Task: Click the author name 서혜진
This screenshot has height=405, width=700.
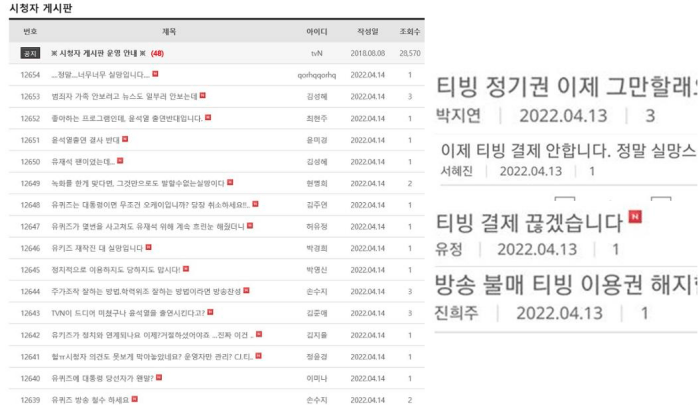Action: click(457, 171)
